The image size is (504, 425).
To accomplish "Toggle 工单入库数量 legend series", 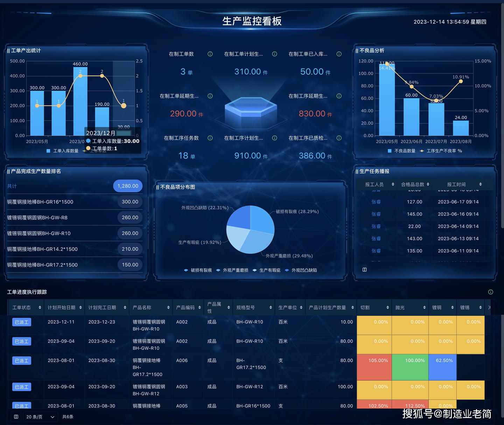I will click(62, 151).
